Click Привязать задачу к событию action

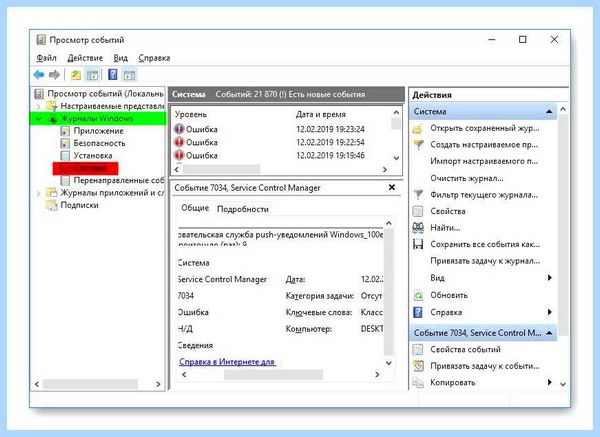[485, 366]
